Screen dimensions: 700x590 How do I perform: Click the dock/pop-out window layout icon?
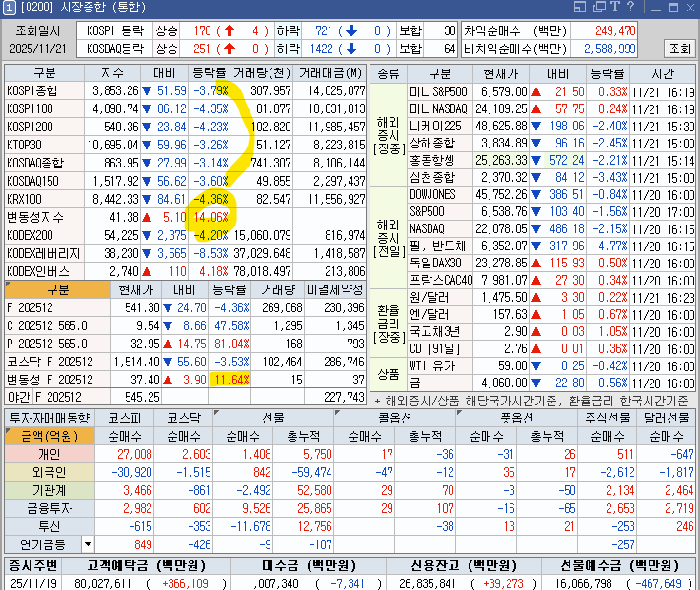pyautogui.click(x=580, y=7)
